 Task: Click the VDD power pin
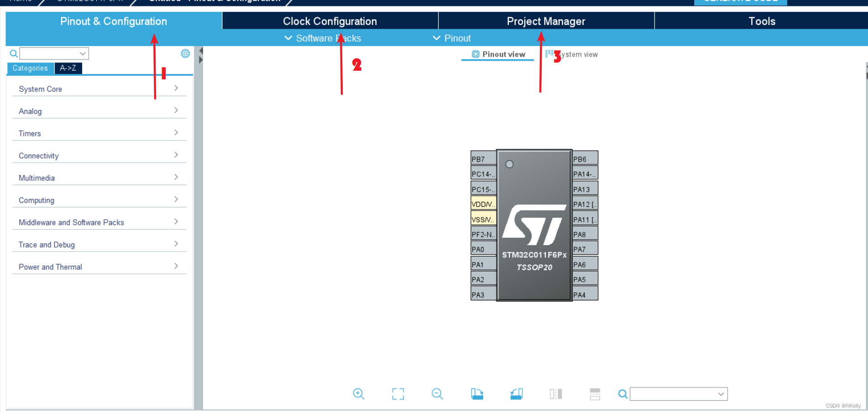pyautogui.click(x=483, y=204)
